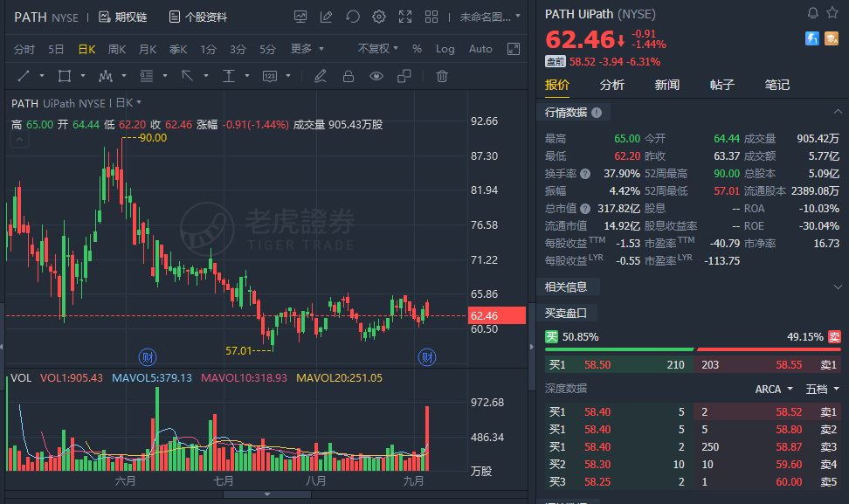The width and height of the screenshot is (849, 504).
Task: Open the 不复权 adjustment dropdown
Action: [378, 49]
